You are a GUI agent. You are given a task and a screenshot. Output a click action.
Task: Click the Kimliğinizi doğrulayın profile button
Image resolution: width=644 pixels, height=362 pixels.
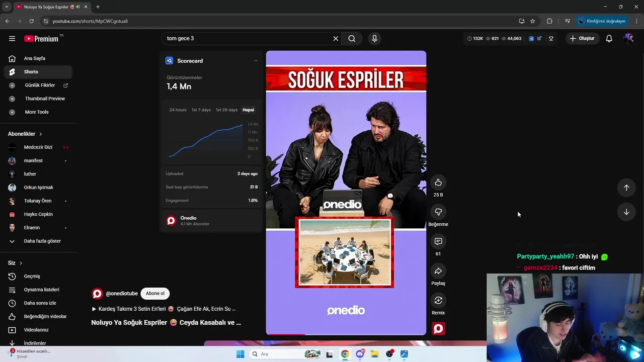coord(602,21)
